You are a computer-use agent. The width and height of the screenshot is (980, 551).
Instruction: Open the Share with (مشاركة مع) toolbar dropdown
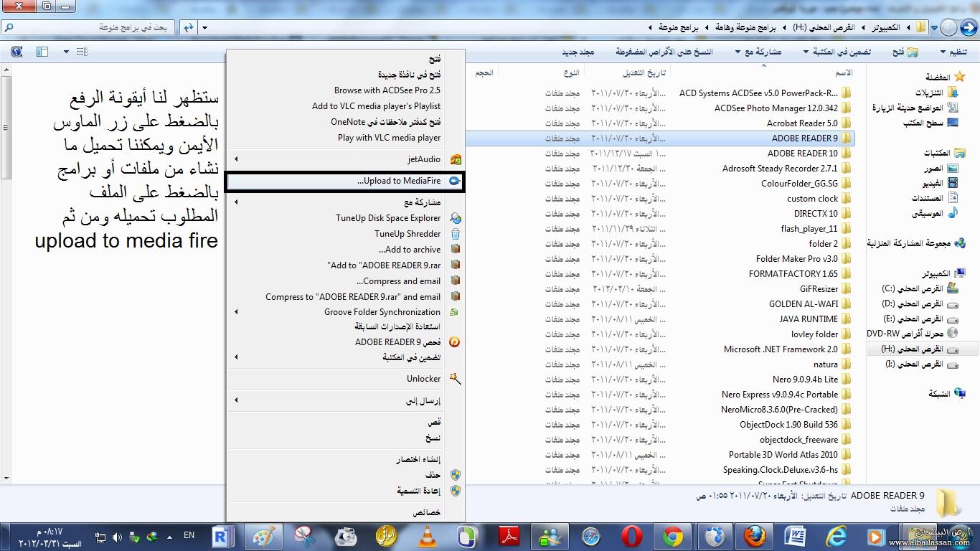coord(758,52)
